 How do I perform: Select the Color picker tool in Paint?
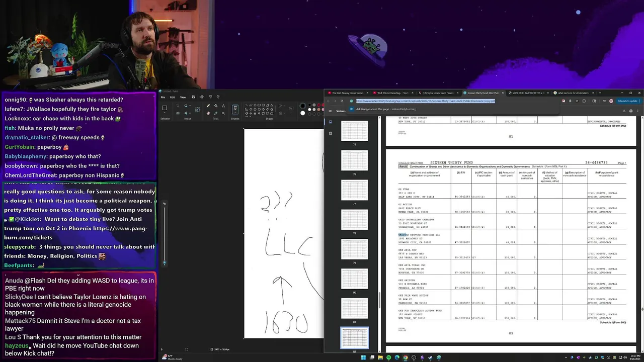[x=216, y=113]
